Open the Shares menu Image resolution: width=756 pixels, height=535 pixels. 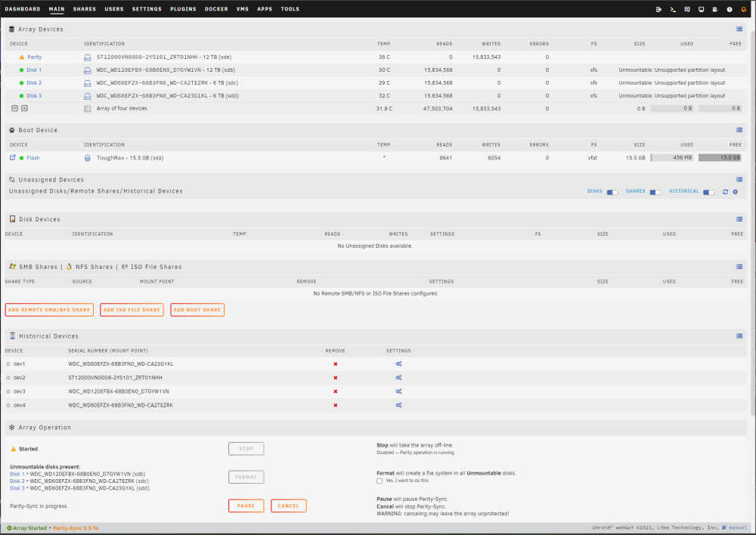coord(85,9)
